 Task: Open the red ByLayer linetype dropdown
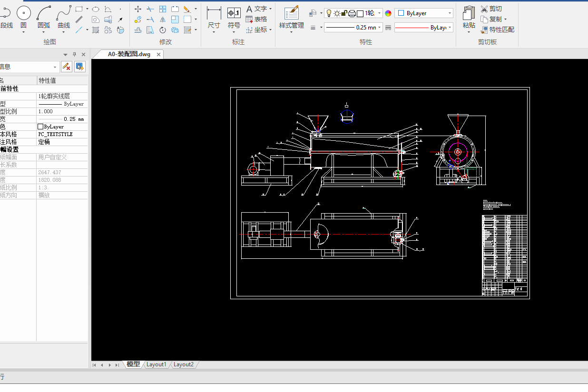(x=450, y=28)
